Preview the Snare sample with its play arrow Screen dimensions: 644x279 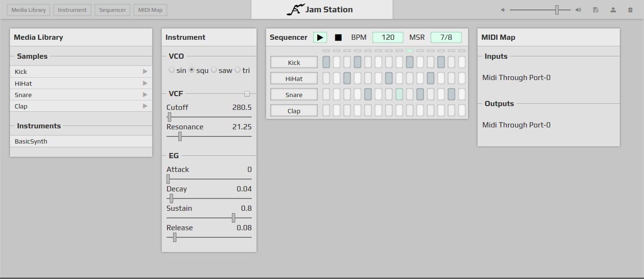(145, 95)
